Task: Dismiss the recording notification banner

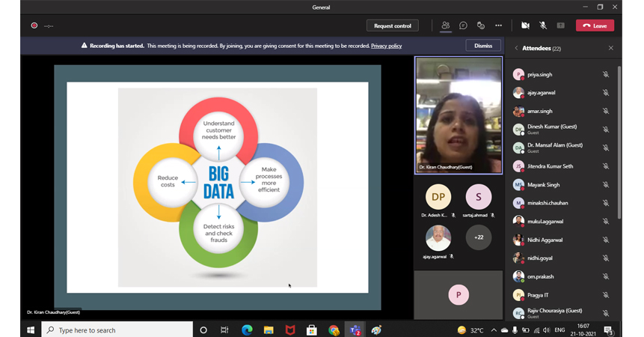Action: [483, 46]
